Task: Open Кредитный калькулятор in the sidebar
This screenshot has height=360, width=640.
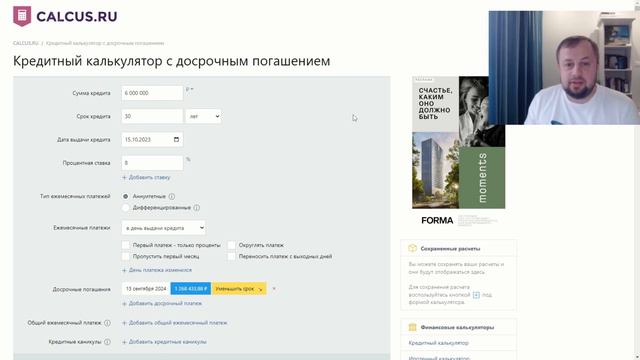Action: click(x=438, y=343)
